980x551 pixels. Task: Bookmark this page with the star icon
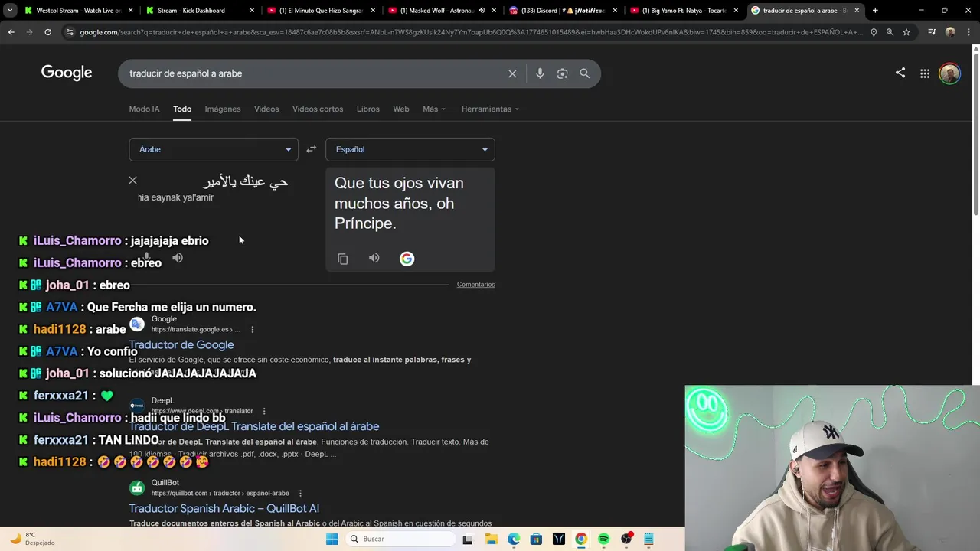coord(906,32)
